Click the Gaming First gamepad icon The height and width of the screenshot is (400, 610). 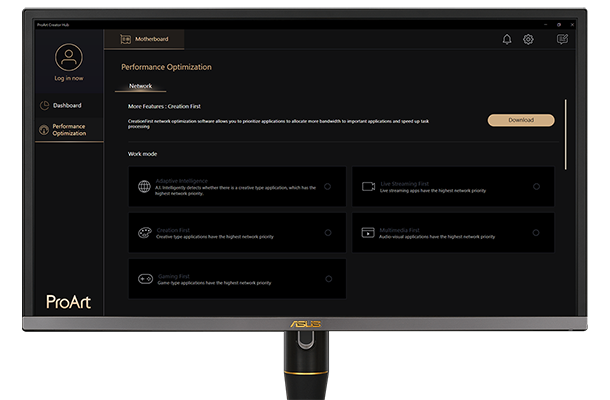145,279
